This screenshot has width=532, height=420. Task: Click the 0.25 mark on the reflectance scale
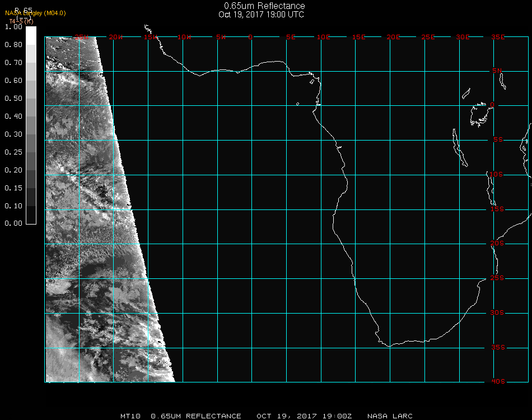coord(13,152)
